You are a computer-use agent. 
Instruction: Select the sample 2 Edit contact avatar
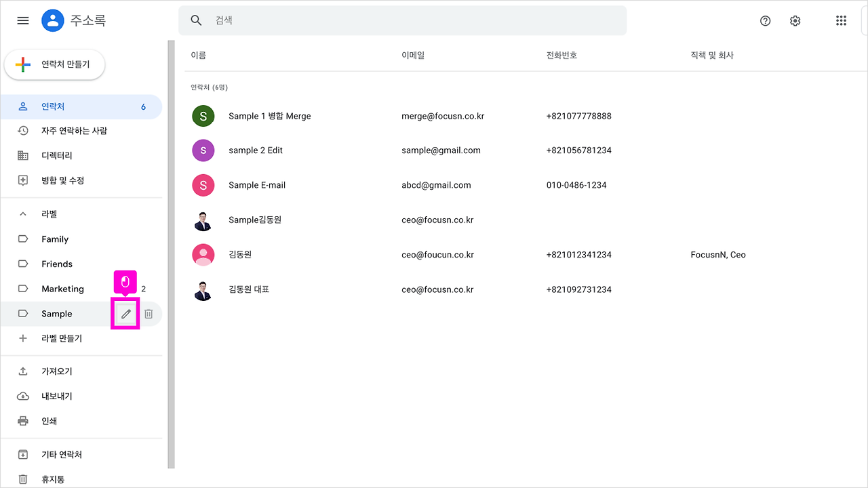coord(203,150)
